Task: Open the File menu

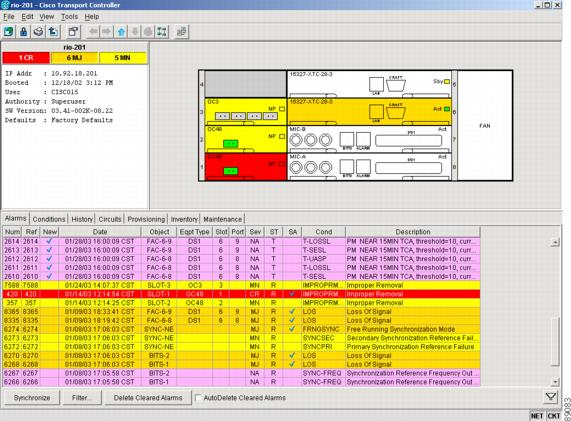Action: [9, 17]
